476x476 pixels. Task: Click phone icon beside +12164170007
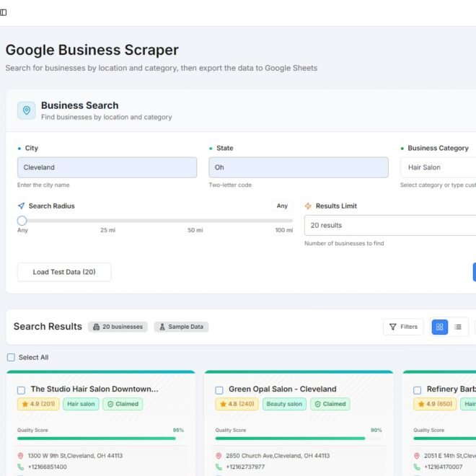coord(417,467)
